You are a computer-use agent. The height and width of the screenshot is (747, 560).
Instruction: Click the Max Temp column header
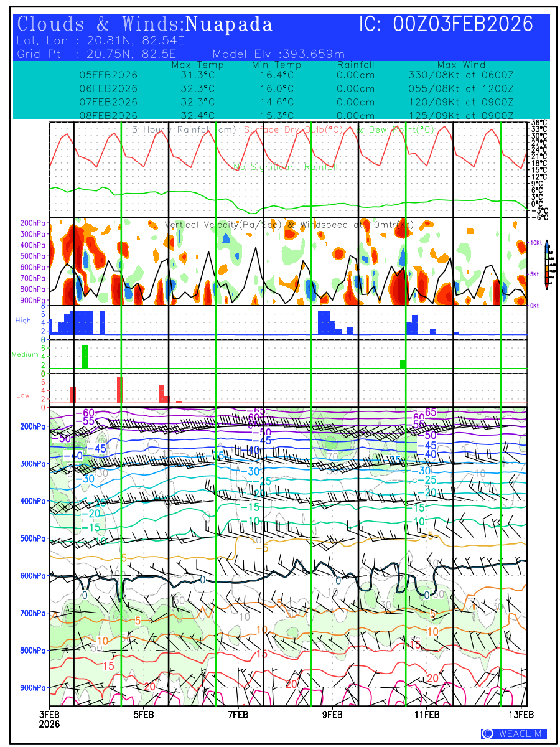197,65
